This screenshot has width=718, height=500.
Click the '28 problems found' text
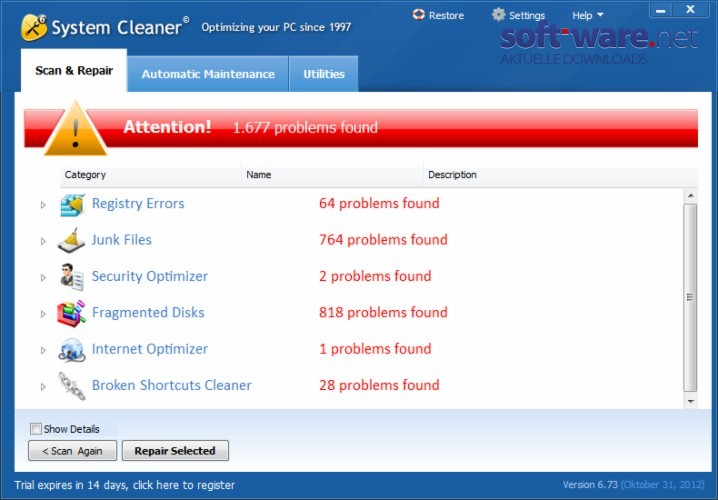[379, 385]
